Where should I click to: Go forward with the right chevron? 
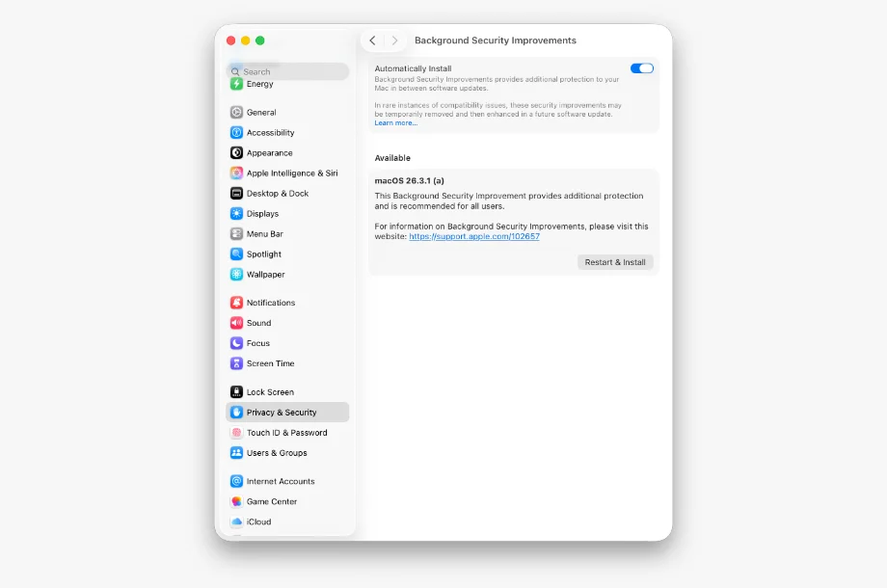(394, 40)
